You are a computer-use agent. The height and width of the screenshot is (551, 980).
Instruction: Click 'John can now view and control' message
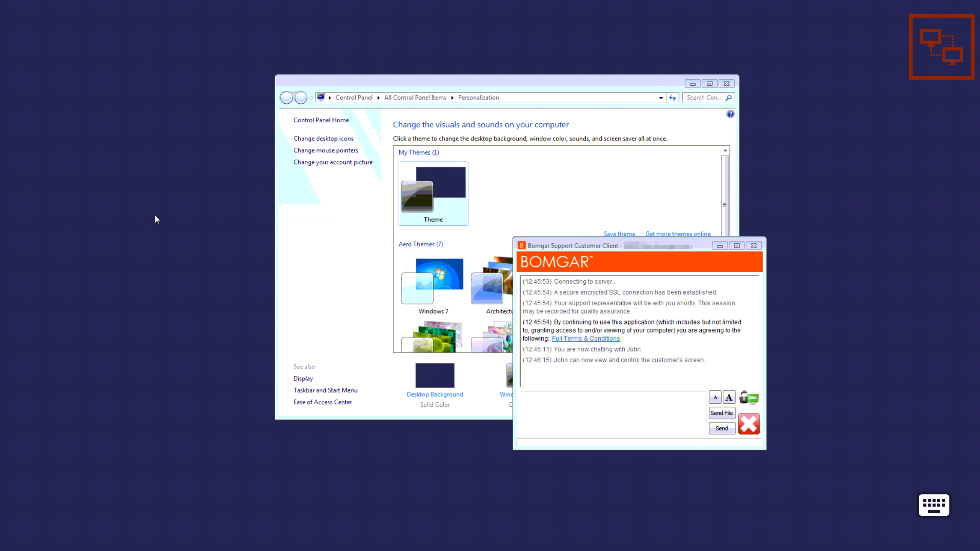click(614, 360)
